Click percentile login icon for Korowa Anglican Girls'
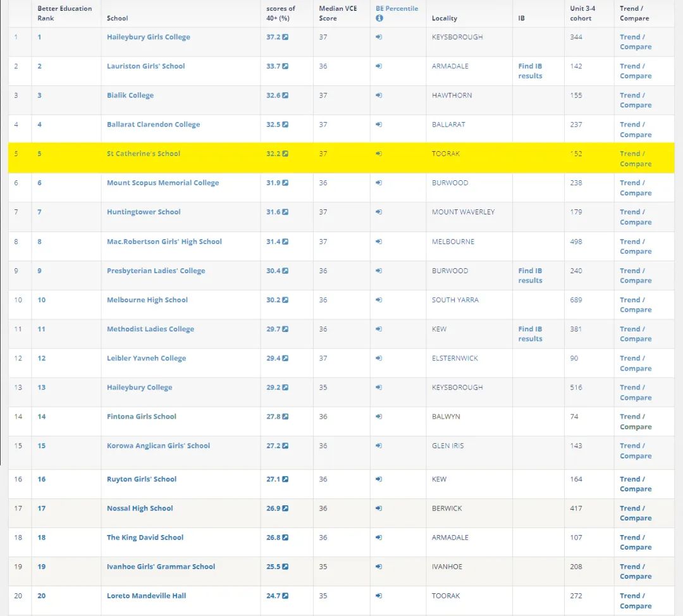The width and height of the screenshot is (683, 616). [379, 446]
